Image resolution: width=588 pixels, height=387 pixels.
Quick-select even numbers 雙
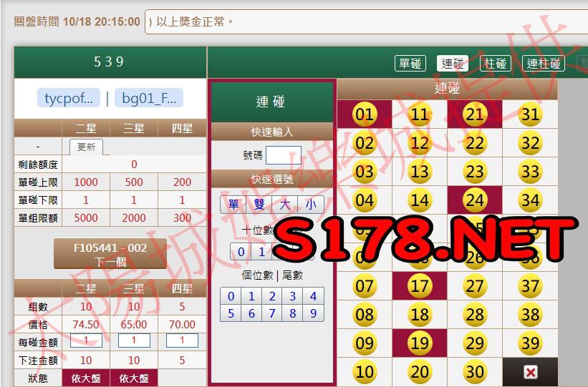point(259,205)
